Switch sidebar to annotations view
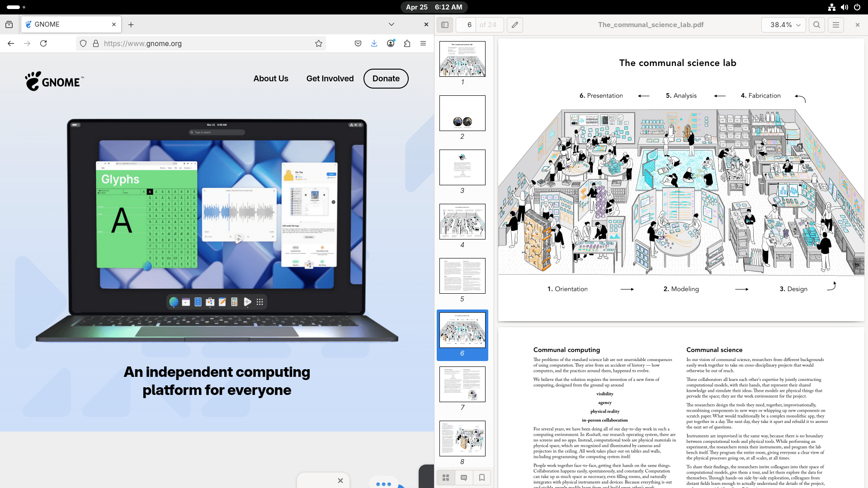 coord(464,478)
